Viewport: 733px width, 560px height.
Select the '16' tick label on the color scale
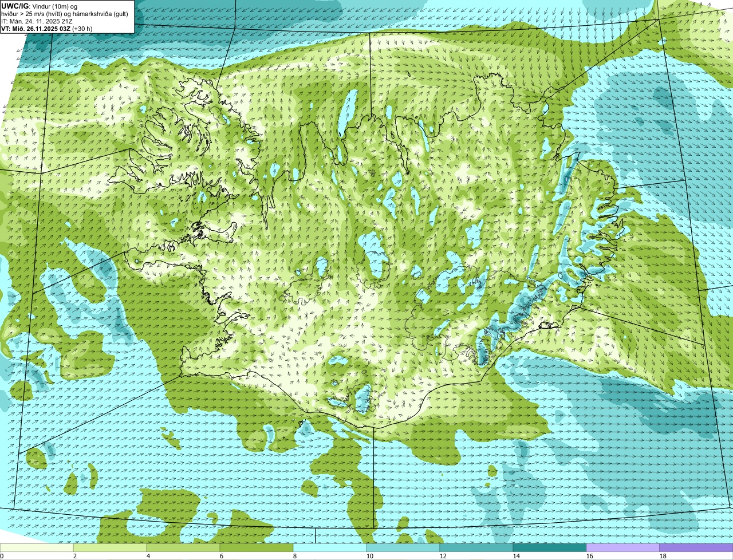590,556
